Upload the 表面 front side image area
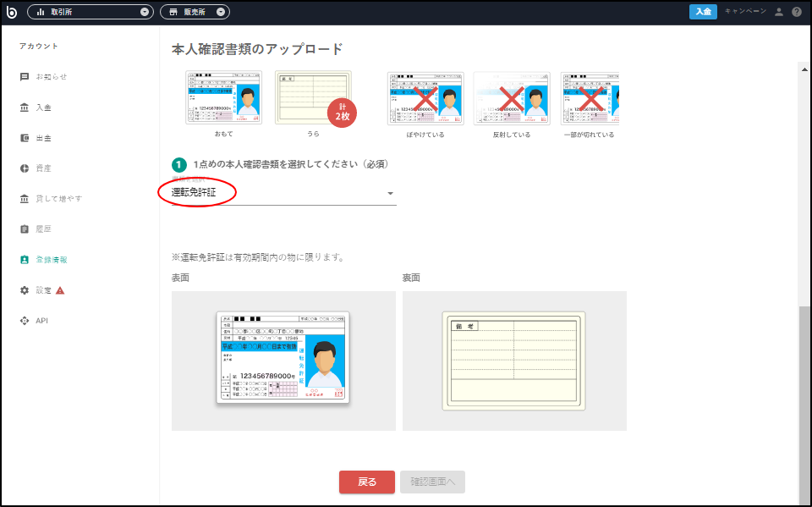 (x=283, y=361)
